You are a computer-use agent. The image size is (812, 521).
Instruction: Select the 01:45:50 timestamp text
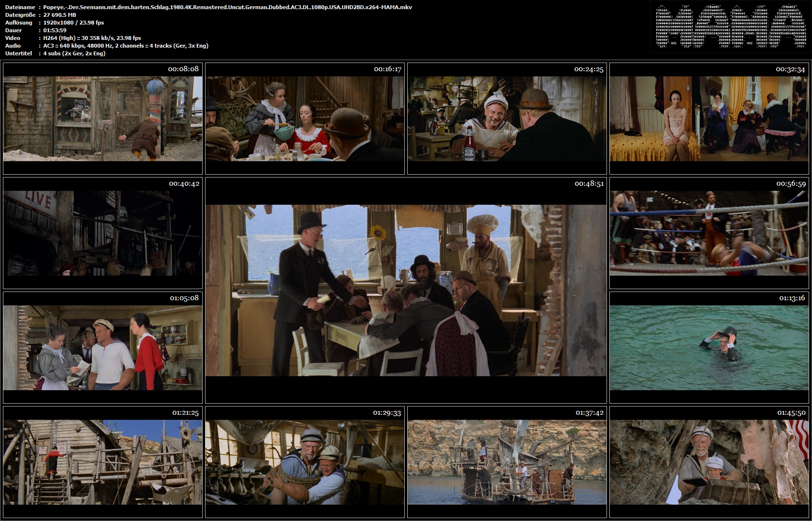791,413
